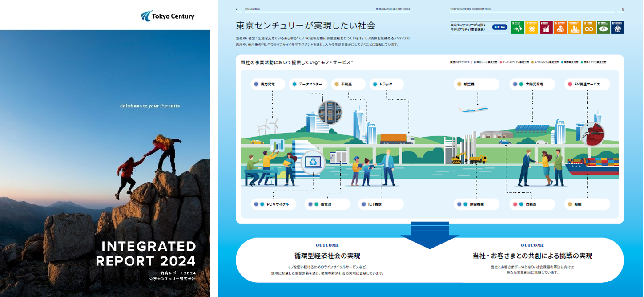
Task: Select the データセンター label pill
Action: 307,84
